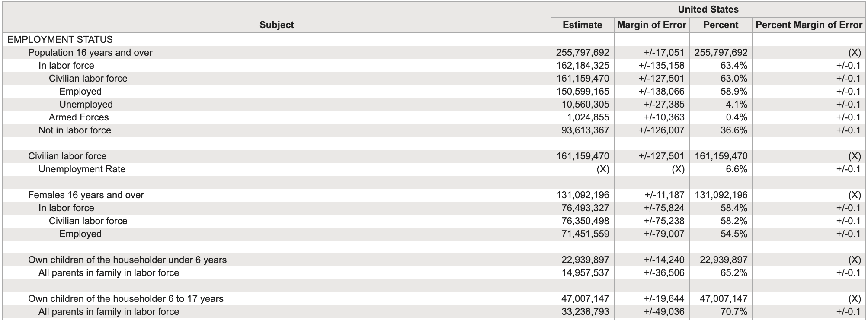This screenshot has width=868, height=320.
Task: Select the Population 16 years and over row label
Action: pos(90,52)
